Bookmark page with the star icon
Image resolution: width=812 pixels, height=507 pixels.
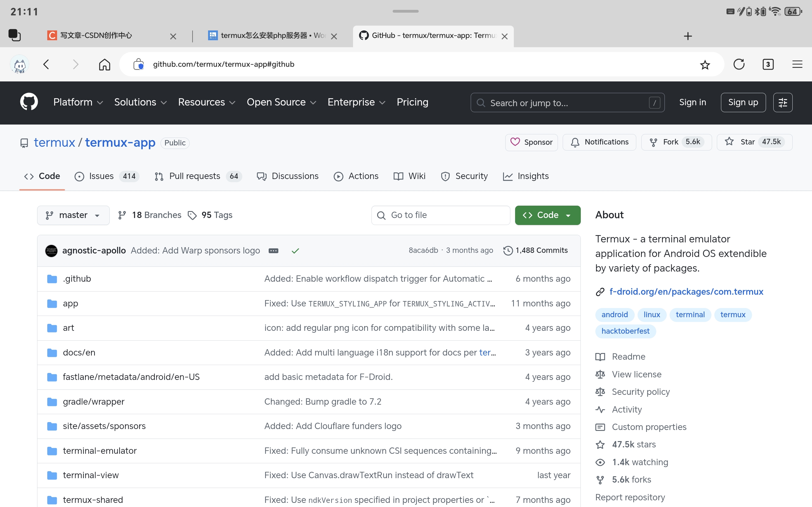click(x=704, y=64)
